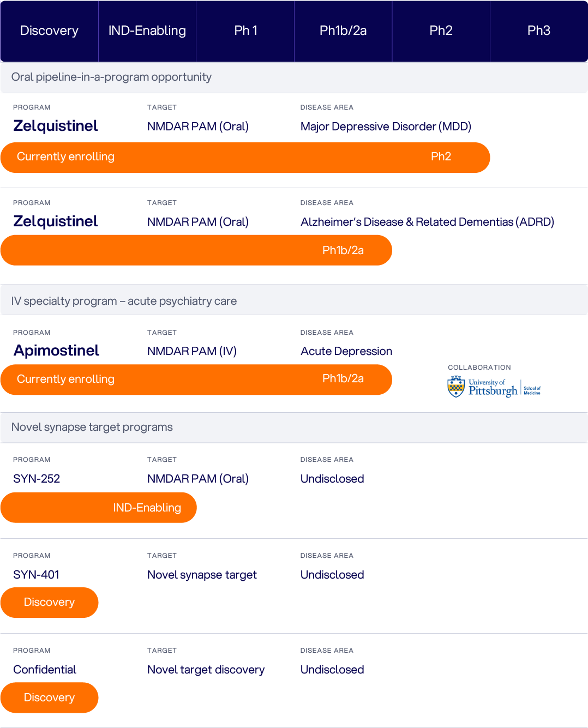Select the Ph3 column header
This screenshot has width=588, height=728.
tap(538, 31)
